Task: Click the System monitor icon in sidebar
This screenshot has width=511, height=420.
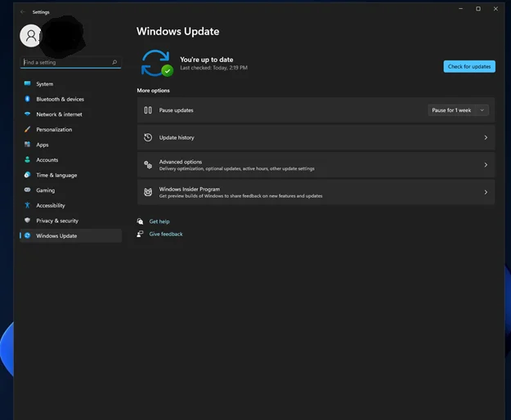Action: pos(27,83)
